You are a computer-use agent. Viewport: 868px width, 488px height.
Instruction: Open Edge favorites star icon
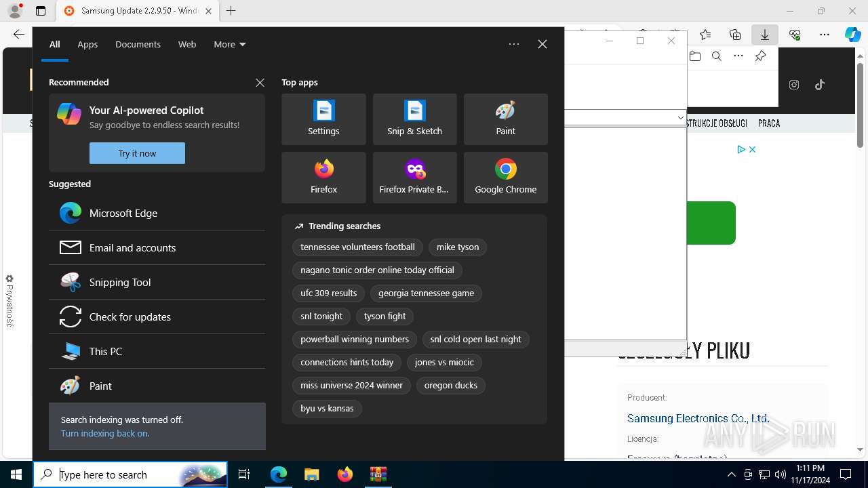(x=705, y=35)
